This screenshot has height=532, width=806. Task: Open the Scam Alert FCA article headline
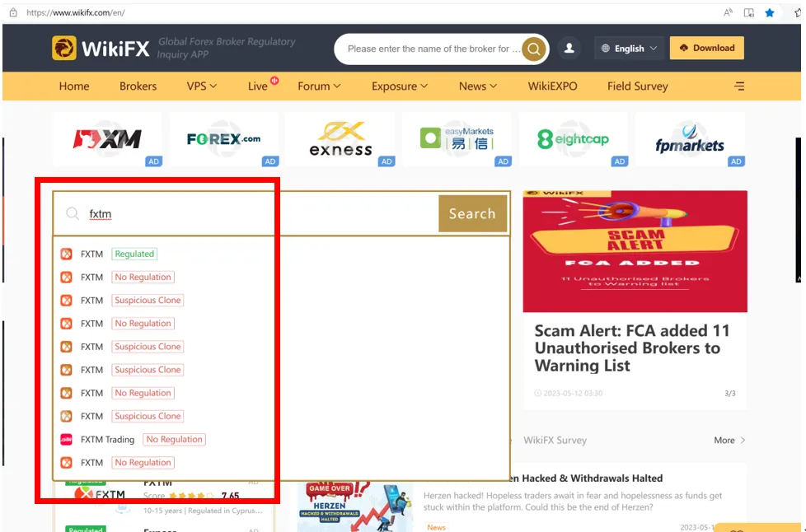[632, 348]
